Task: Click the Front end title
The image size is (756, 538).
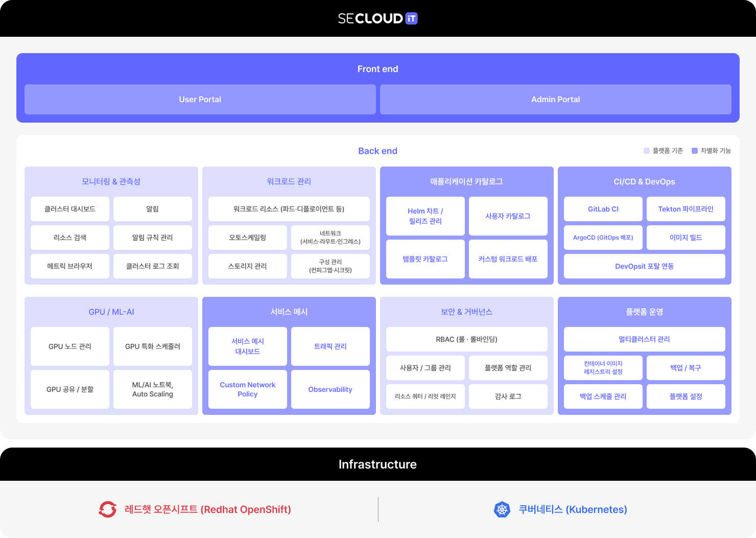Action: click(378, 69)
